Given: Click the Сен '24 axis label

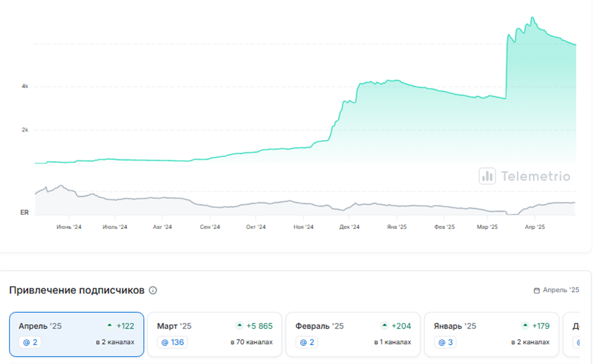Looking at the screenshot, I should coord(210,227).
